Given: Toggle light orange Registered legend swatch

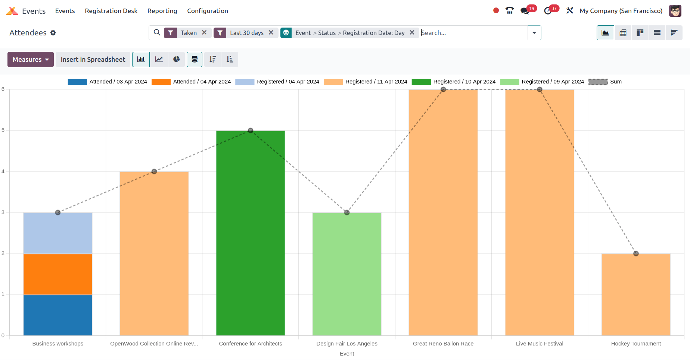Looking at the screenshot, I should tap(333, 82).
